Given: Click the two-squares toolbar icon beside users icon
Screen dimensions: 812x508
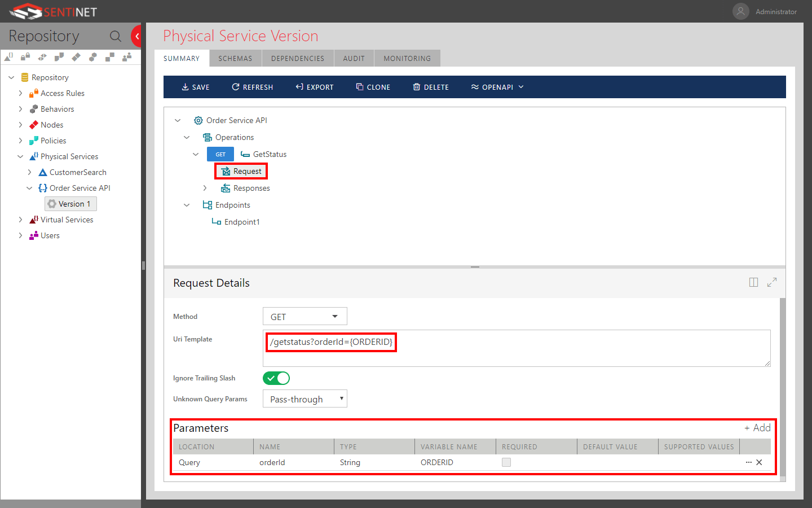Looking at the screenshot, I should [x=110, y=56].
